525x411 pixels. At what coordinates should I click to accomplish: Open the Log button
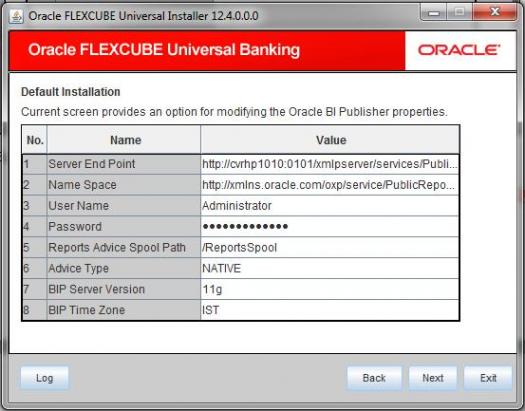(x=45, y=378)
